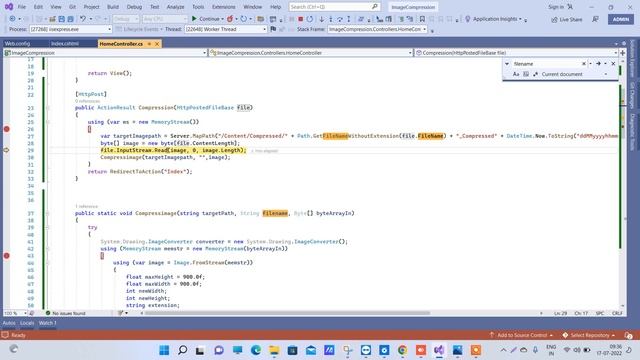
Task: Open the Stack Frame dropdown
Action: pyautogui.click(x=377, y=29)
